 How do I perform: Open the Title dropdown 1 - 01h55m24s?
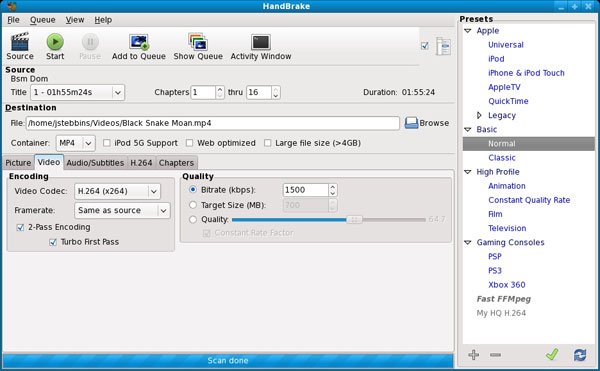pos(77,92)
